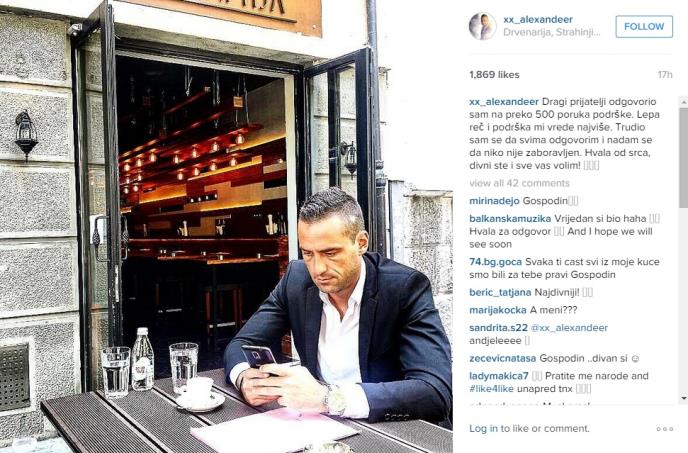Open the three-dots more options menu
The width and height of the screenshot is (688, 453).
coord(665,429)
